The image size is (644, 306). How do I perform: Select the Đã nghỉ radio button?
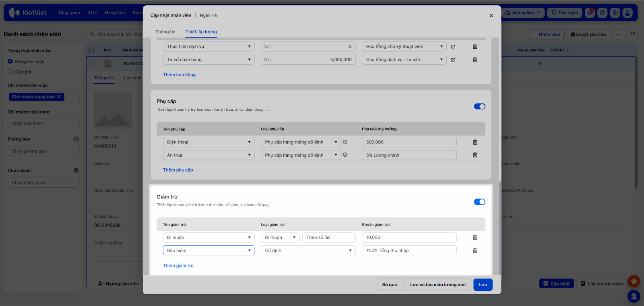pyautogui.click(x=10, y=72)
